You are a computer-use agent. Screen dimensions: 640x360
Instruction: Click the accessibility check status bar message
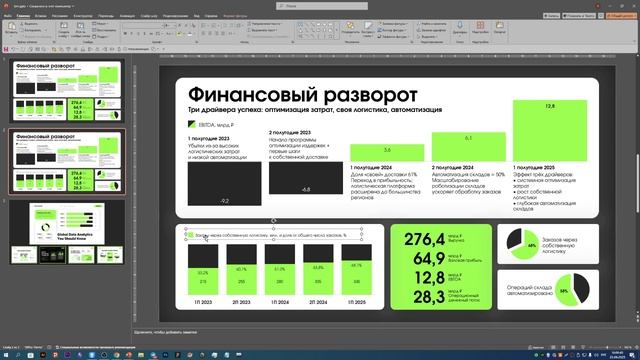click(x=95, y=347)
